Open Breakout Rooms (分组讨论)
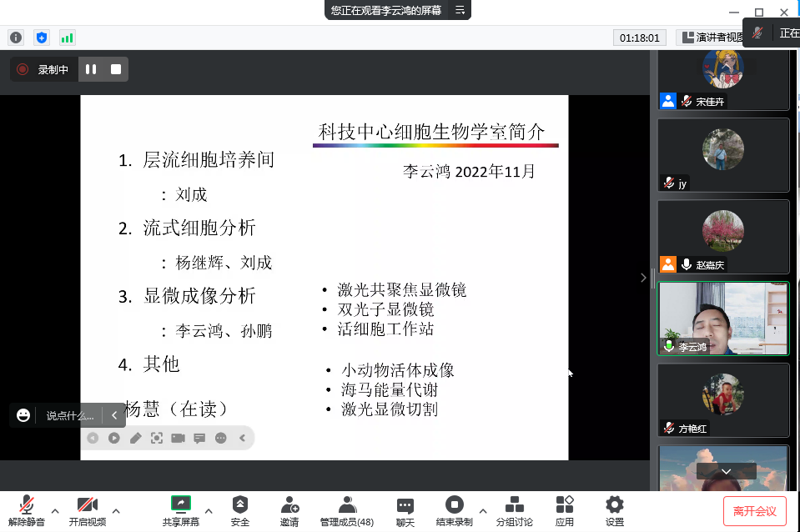This screenshot has width=800, height=532. pos(515,510)
